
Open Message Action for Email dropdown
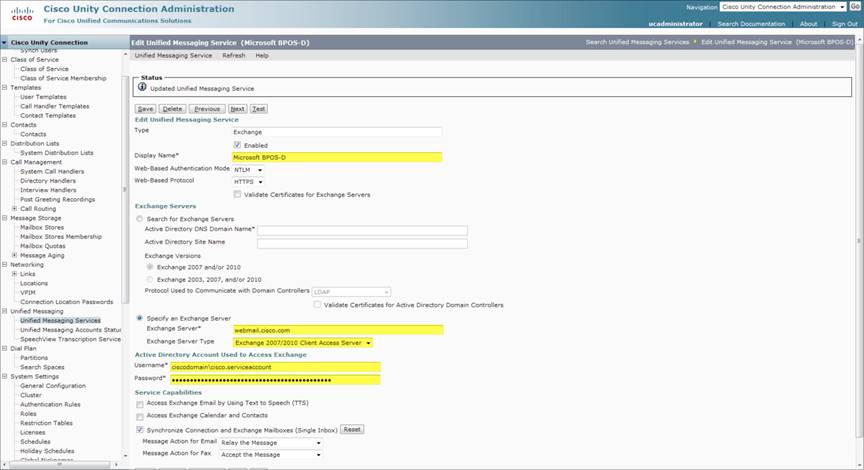[271, 442]
